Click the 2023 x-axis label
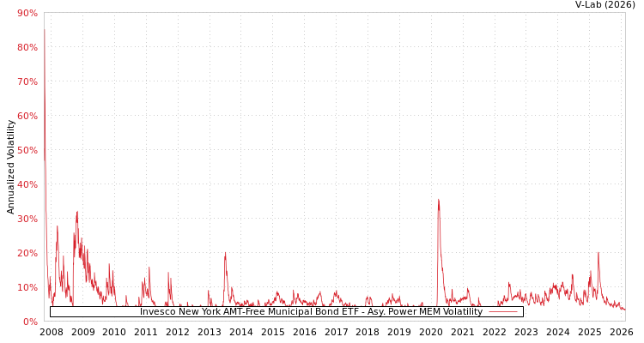 [x=526, y=332]
